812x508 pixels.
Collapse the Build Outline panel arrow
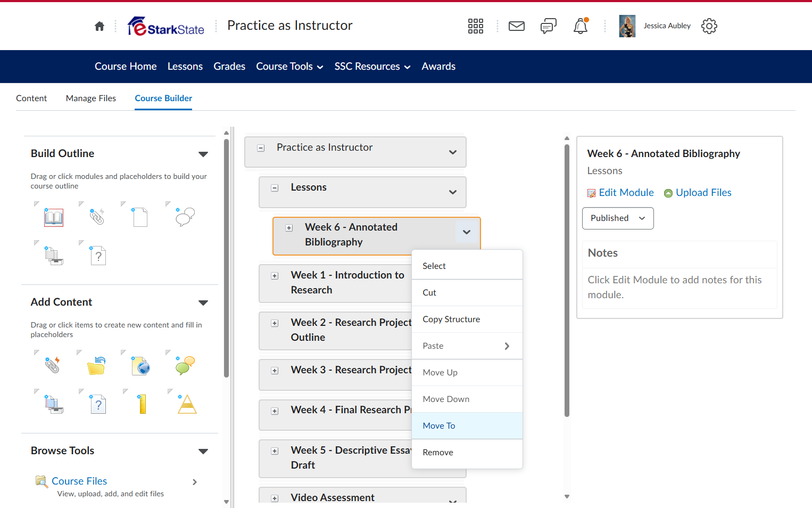pyautogui.click(x=203, y=154)
